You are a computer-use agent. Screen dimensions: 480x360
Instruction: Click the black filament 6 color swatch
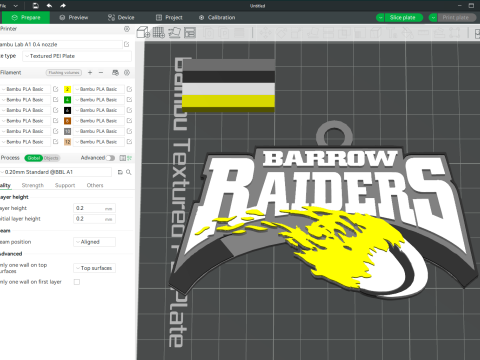pos(67,110)
